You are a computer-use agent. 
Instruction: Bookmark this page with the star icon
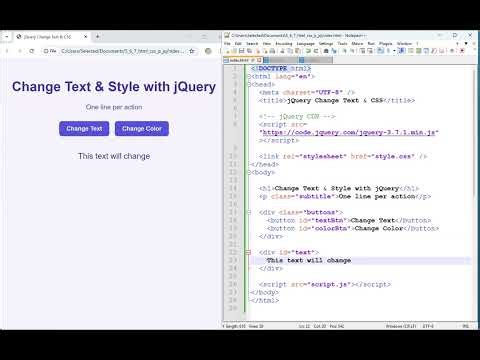(192, 51)
